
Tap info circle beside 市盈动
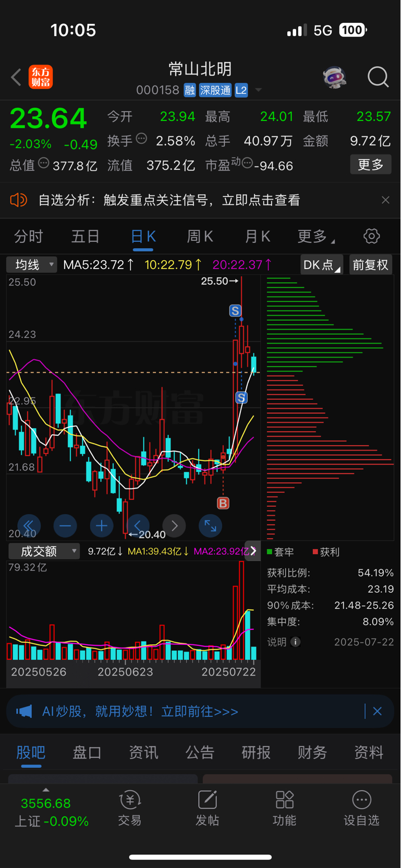(248, 163)
